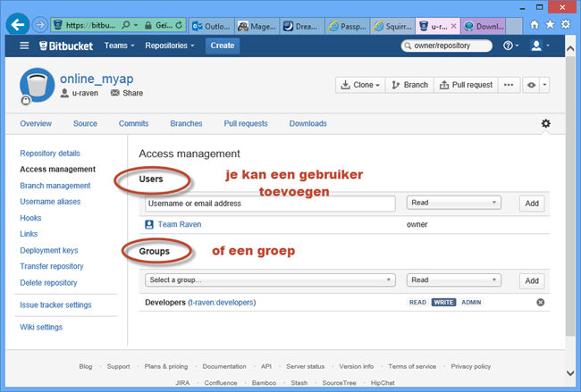
Task: Click the Create button
Action: pyautogui.click(x=223, y=46)
